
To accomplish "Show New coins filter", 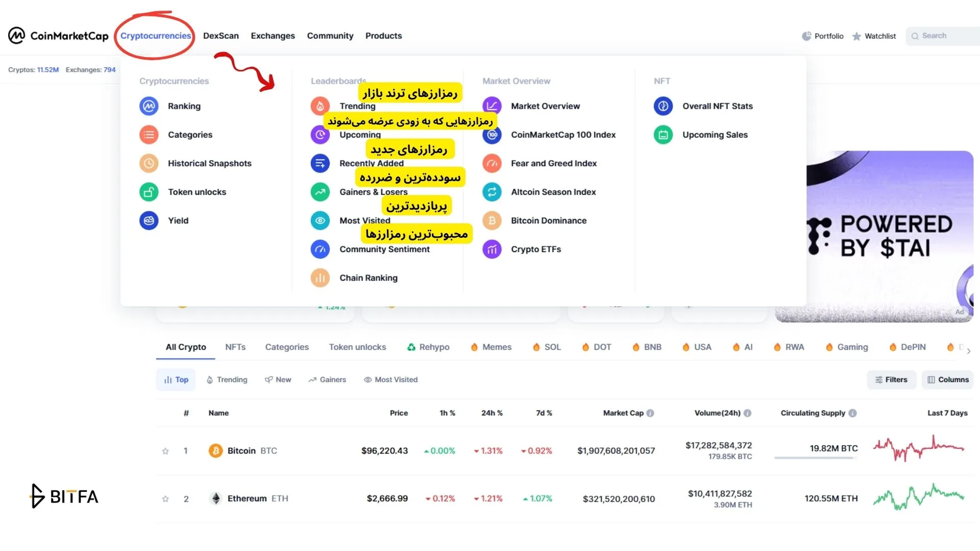I will pos(278,380).
